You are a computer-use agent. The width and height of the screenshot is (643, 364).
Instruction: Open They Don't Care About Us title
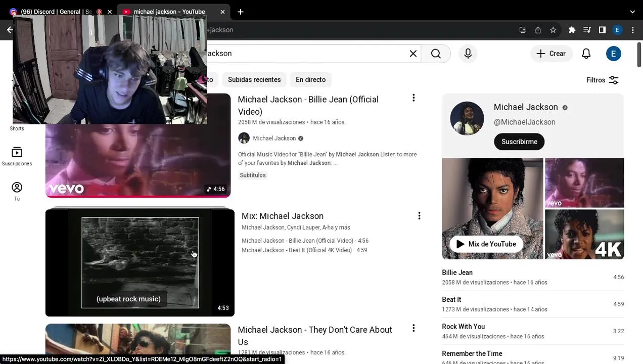coord(315,336)
